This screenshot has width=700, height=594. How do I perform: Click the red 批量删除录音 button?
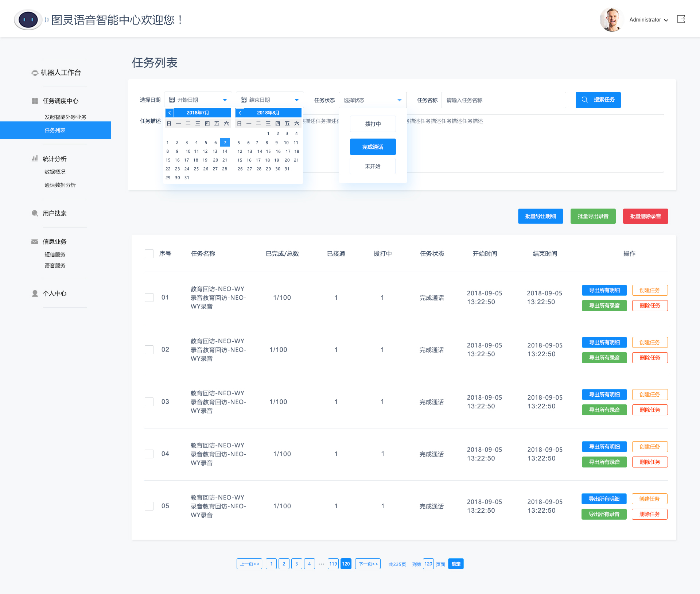(x=645, y=216)
